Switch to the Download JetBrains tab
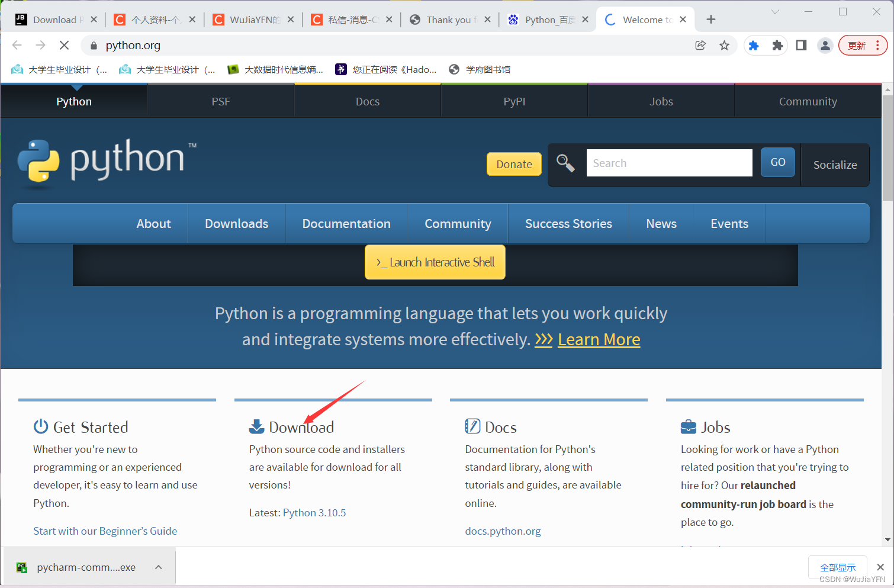894x588 pixels. coord(55,20)
